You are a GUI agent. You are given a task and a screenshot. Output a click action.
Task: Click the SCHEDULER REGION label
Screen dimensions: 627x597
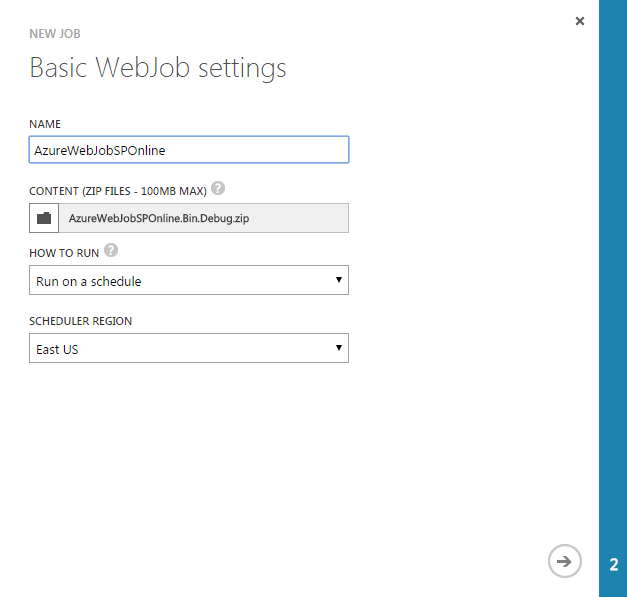[81, 321]
